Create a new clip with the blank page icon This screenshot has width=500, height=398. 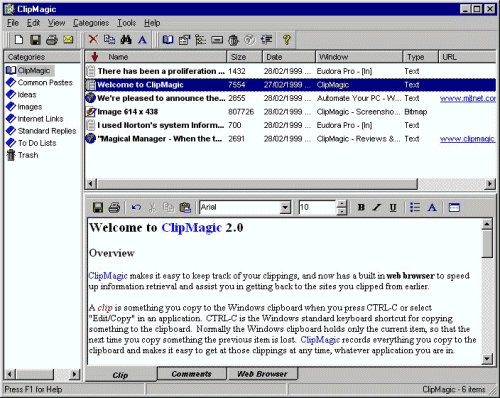[x=19, y=40]
